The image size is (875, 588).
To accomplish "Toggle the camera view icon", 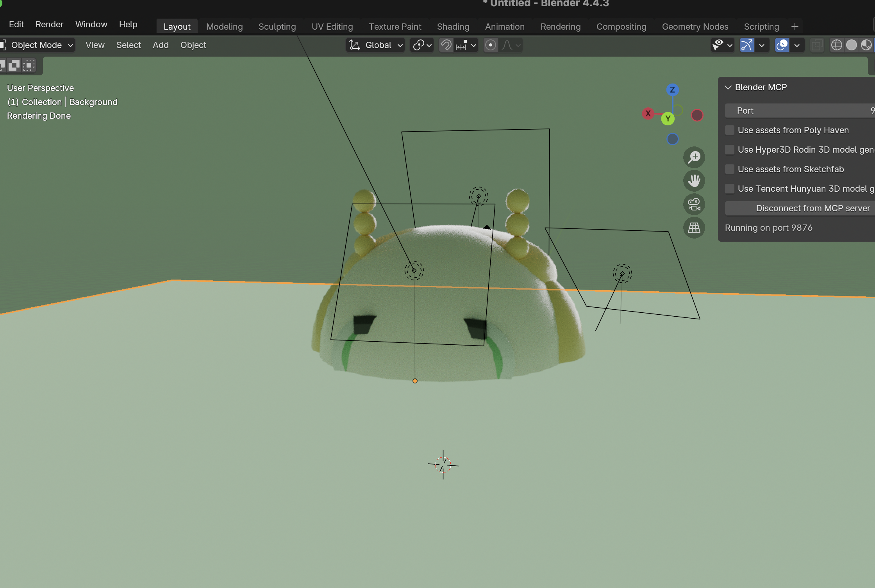I will 694,204.
